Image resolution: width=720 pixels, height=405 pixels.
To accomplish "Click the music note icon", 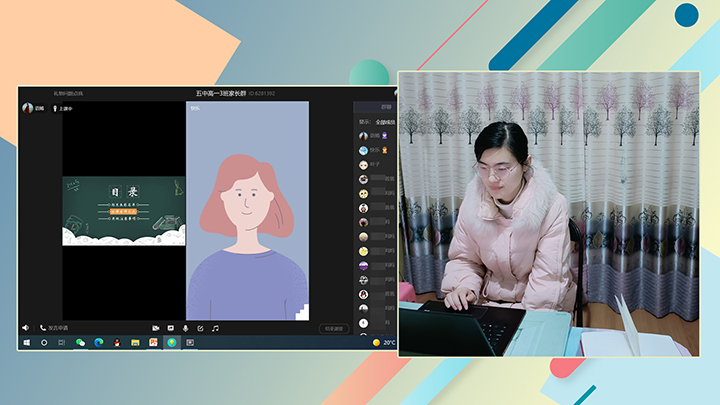I will point(215,328).
